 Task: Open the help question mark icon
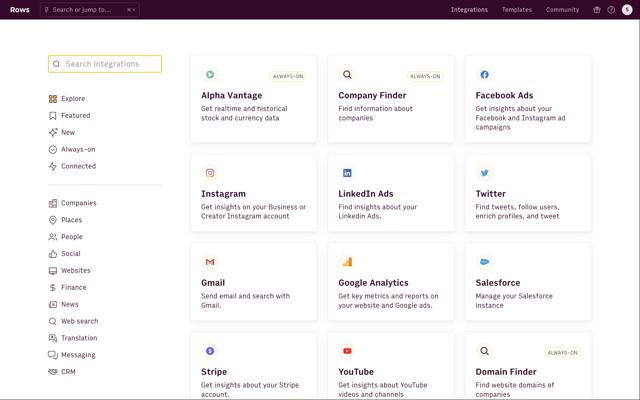pyautogui.click(x=611, y=10)
